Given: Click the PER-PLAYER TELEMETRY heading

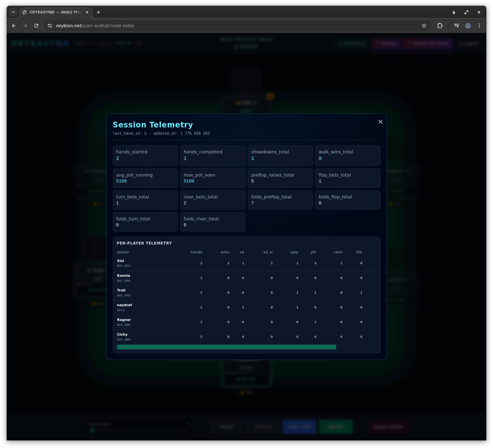Looking at the screenshot, I should point(144,243).
